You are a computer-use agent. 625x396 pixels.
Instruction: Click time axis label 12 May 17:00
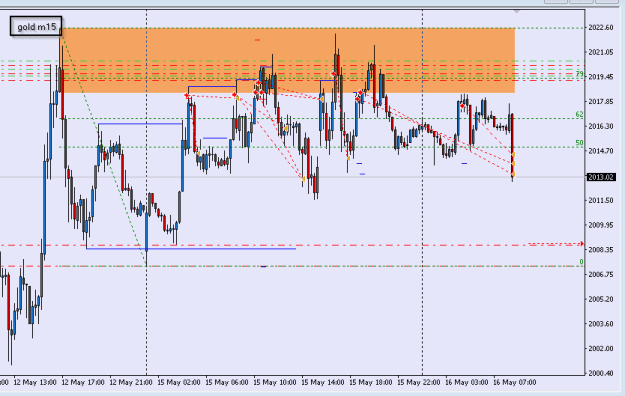83,382
